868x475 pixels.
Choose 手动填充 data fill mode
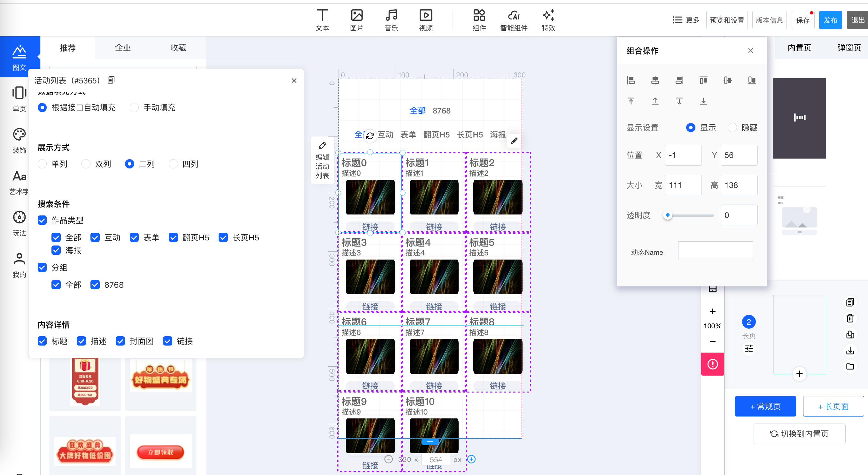point(134,107)
